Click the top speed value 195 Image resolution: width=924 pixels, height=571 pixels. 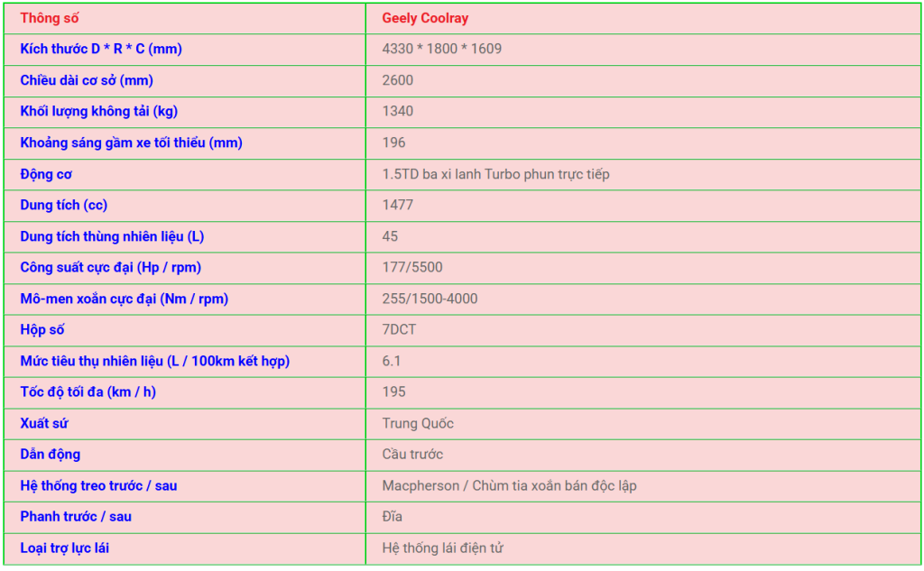pyautogui.click(x=394, y=391)
